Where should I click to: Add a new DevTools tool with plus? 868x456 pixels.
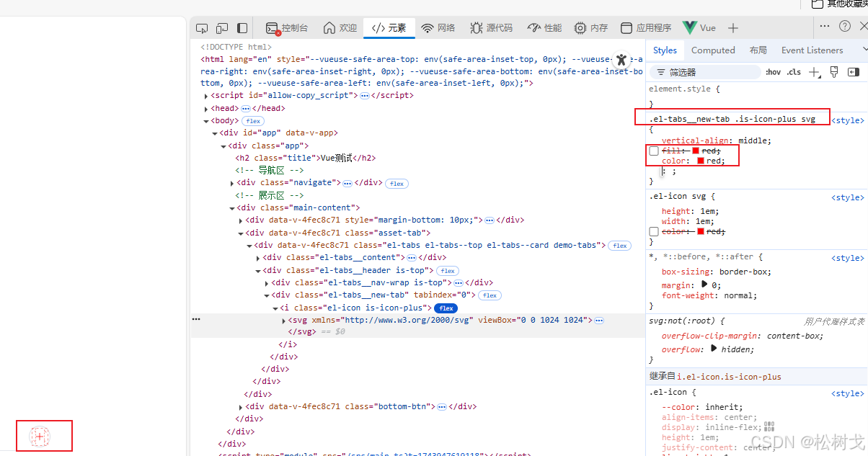[733, 28]
